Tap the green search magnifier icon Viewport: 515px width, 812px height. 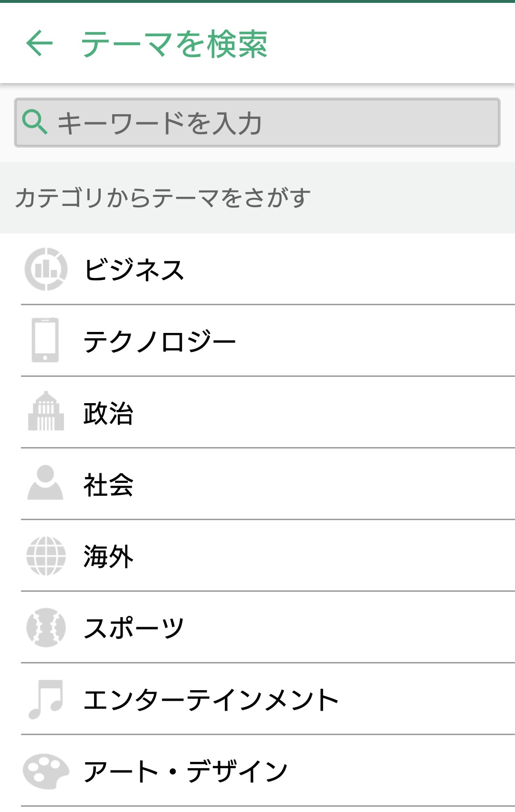[x=35, y=122]
